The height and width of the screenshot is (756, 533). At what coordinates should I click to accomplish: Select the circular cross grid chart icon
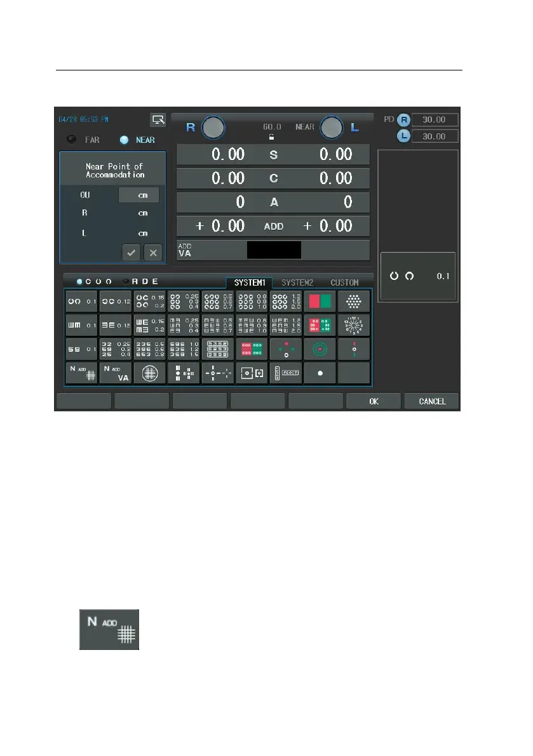[x=149, y=373]
